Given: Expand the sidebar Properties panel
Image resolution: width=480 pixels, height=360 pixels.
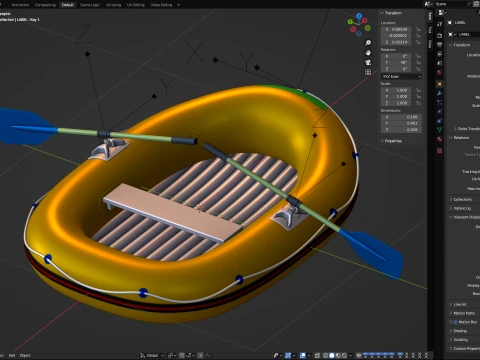Looking at the screenshot, I should point(391,141).
